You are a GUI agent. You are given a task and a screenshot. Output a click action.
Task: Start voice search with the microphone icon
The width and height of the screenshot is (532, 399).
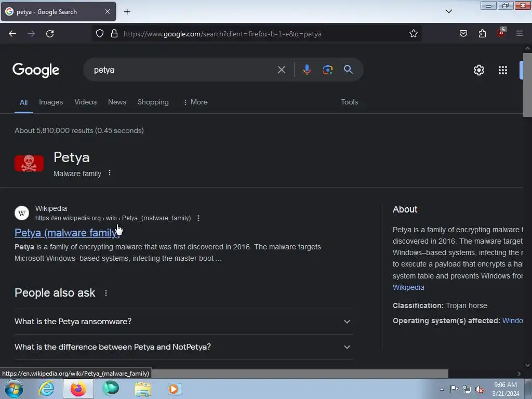tap(307, 70)
